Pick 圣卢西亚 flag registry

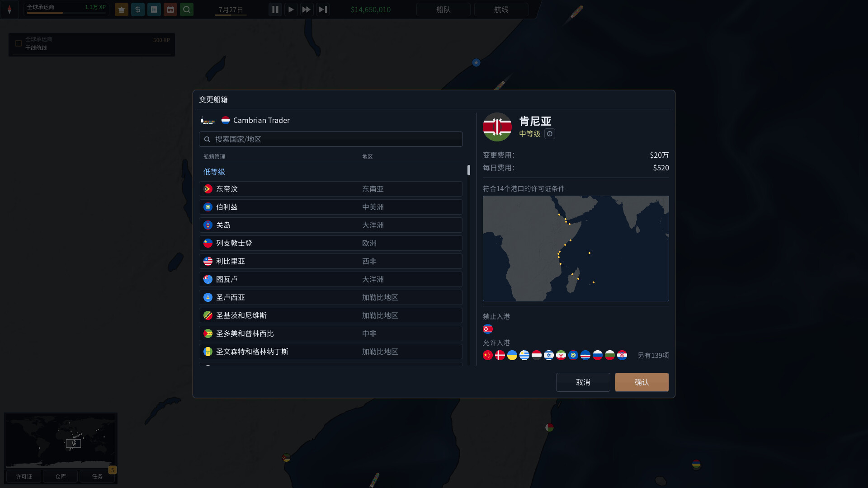pyautogui.click(x=330, y=297)
